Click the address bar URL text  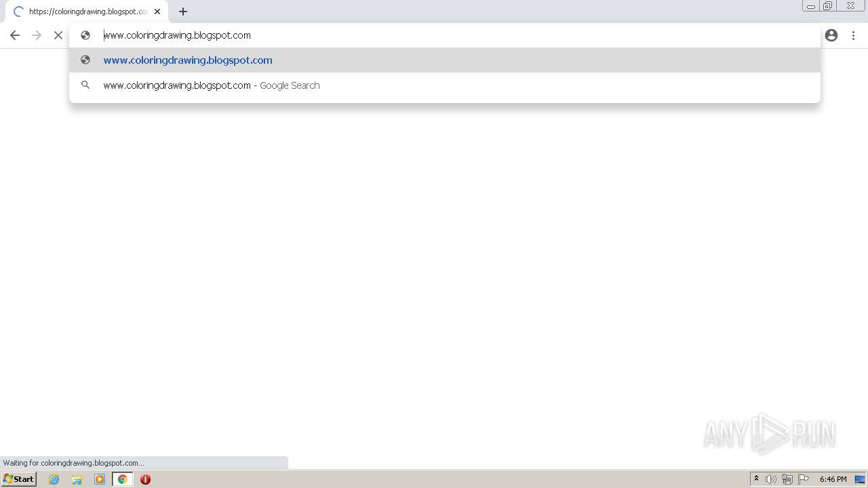pos(177,35)
